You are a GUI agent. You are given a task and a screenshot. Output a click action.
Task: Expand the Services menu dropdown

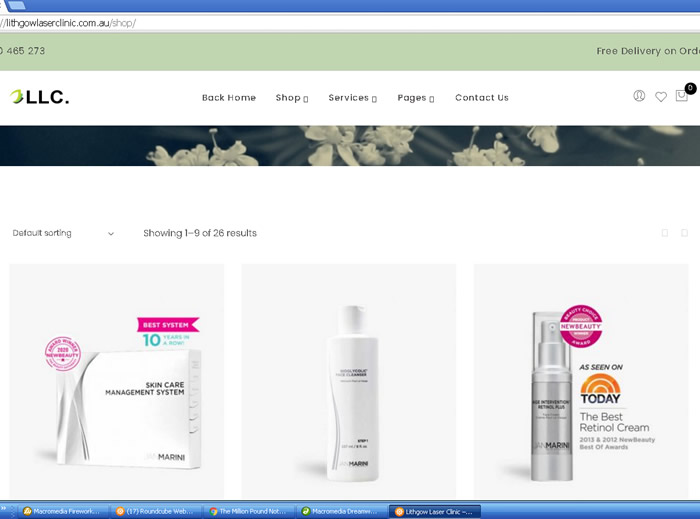352,98
